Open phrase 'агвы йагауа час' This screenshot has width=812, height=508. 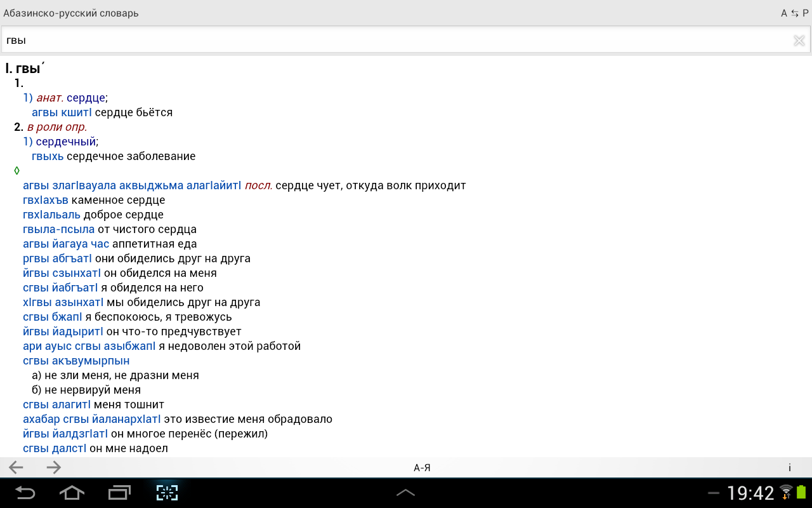[66, 244]
